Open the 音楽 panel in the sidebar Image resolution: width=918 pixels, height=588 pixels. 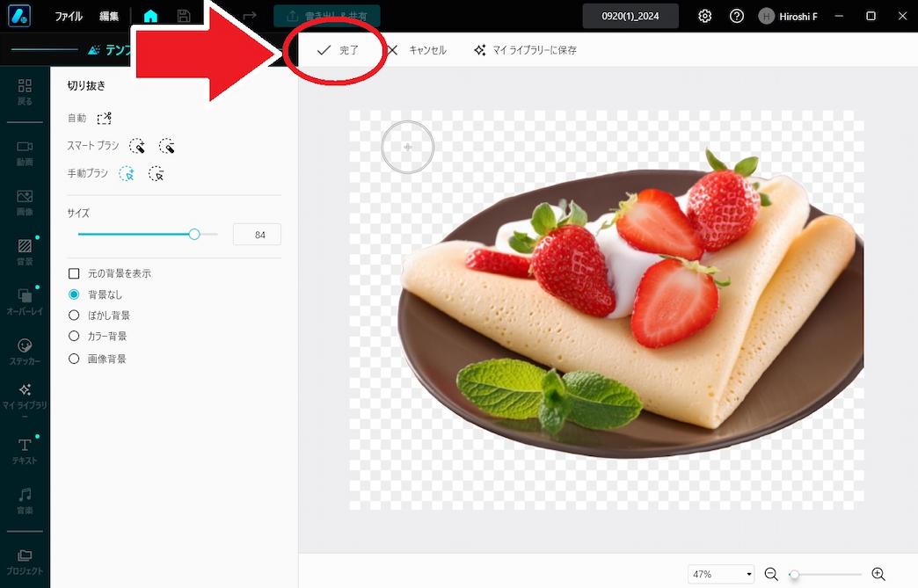[24, 501]
